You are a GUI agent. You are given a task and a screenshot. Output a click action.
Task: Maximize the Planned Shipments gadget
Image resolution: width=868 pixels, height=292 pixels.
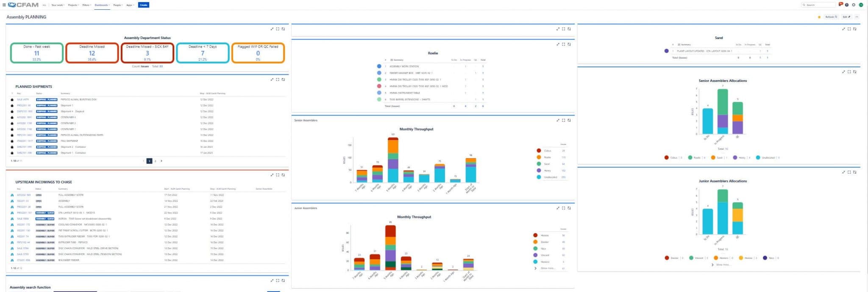pyautogui.click(x=278, y=79)
